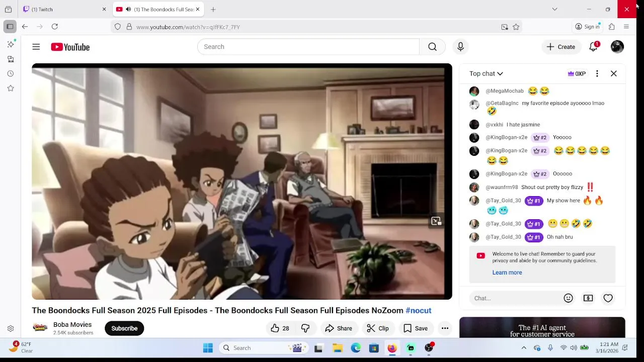Close the Twitch tab
644x362 pixels.
point(104,9)
